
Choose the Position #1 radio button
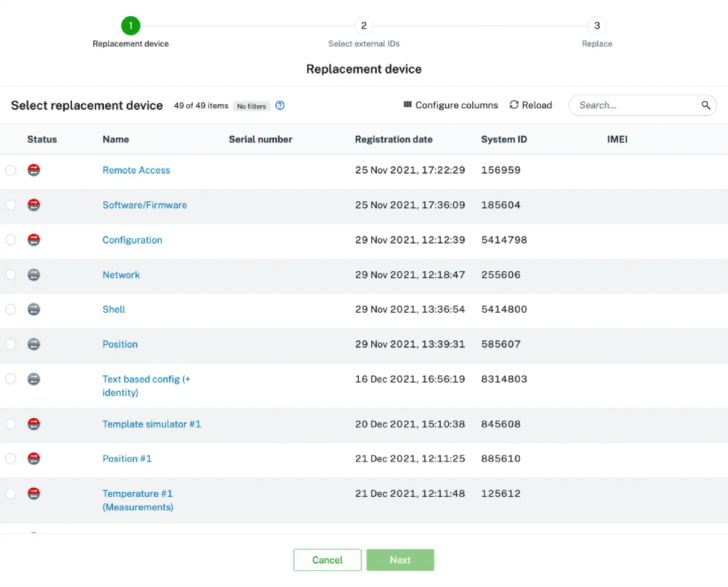tap(11, 459)
